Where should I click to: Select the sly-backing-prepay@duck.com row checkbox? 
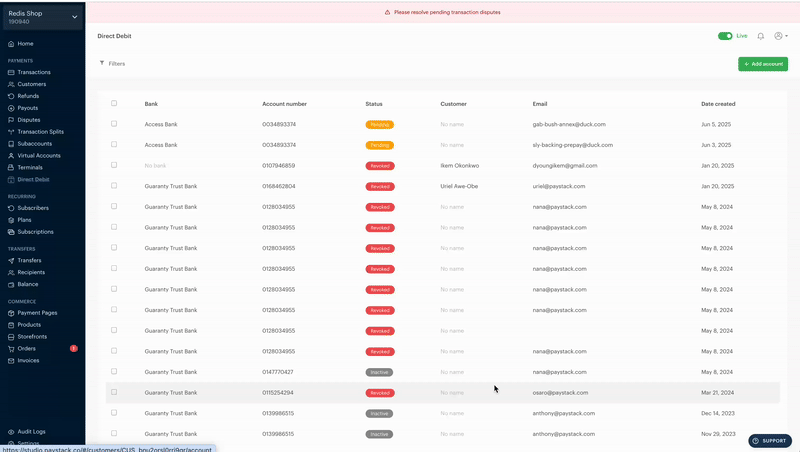click(x=114, y=144)
